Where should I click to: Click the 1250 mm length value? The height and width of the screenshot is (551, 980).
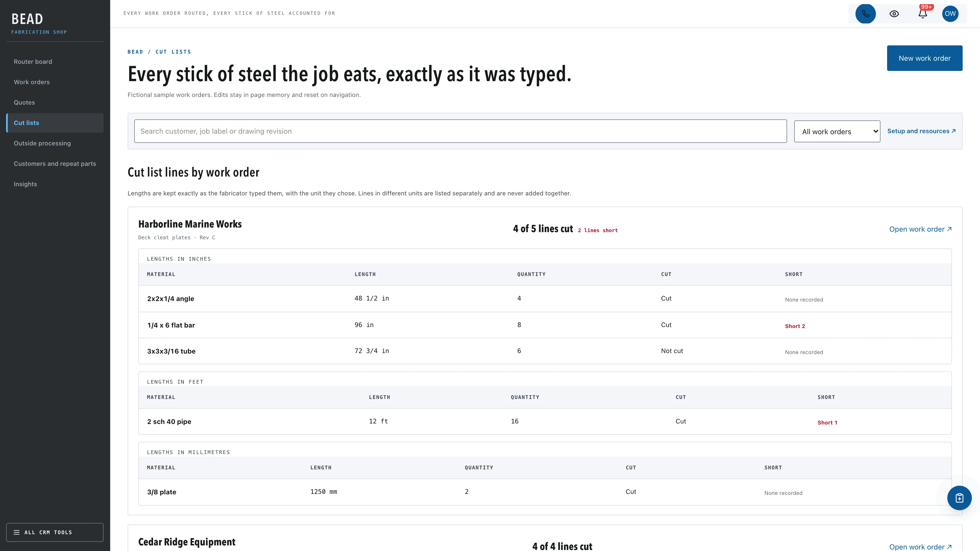324,492
